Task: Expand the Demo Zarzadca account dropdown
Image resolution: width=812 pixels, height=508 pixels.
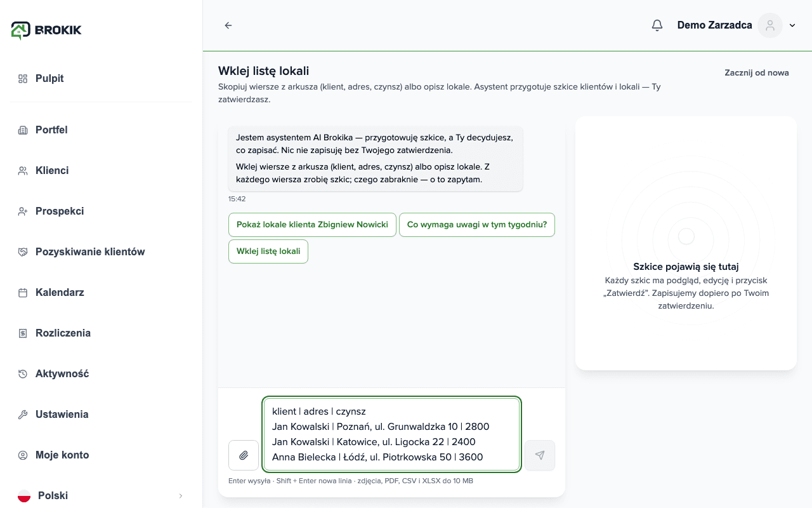Action: click(792, 25)
